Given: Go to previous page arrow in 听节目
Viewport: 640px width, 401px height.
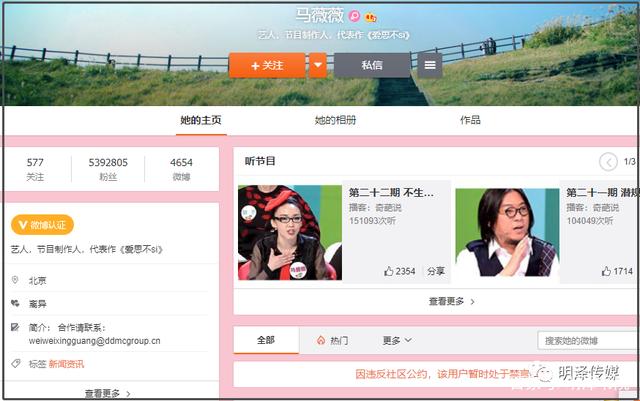Looking at the screenshot, I should [x=608, y=162].
